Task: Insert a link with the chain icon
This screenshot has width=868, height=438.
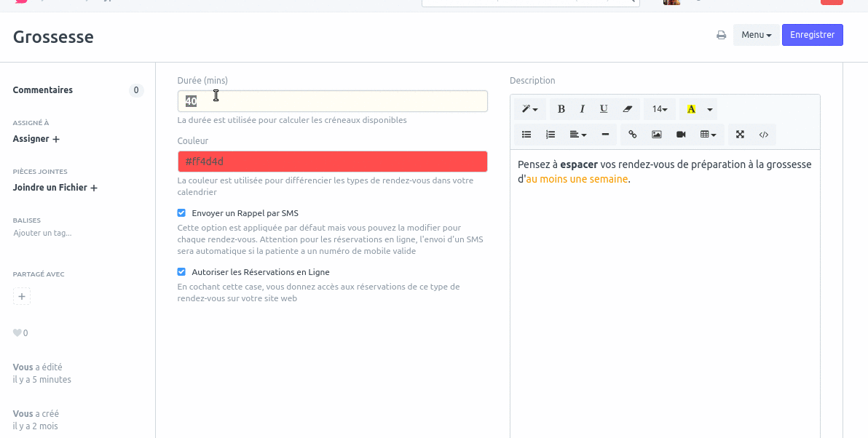Action: pyautogui.click(x=632, y=135)
